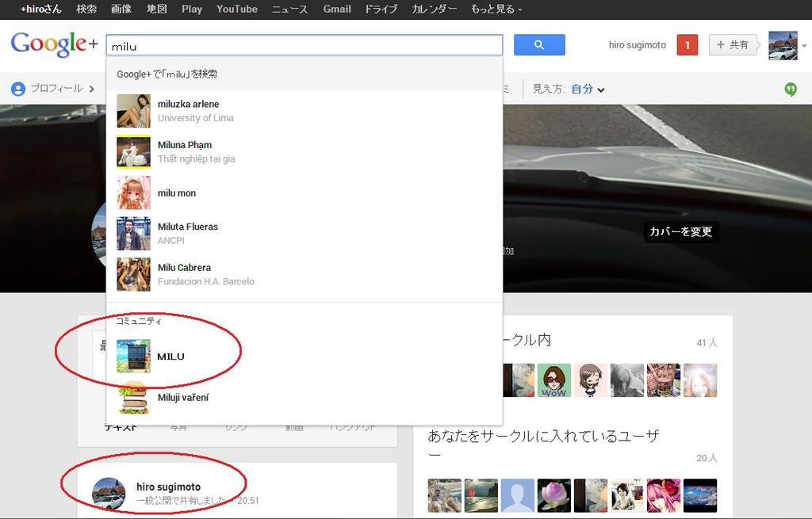The height and width of the screenshot is (519, 812).
Task: Click the Miluna Phạm profile thumbnail
Action: (x=133, y=151)
